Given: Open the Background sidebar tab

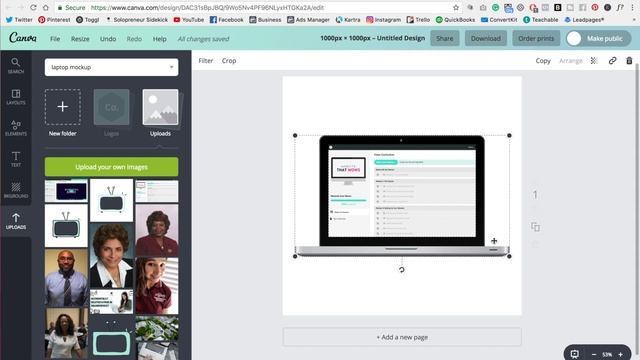Looking at the screenshot, I should [16, 190].
